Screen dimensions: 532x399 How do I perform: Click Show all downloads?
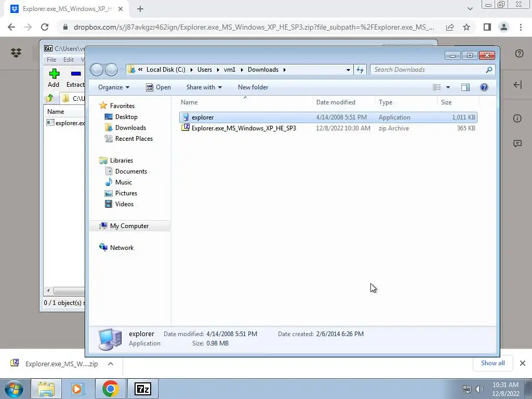point(493,363)
